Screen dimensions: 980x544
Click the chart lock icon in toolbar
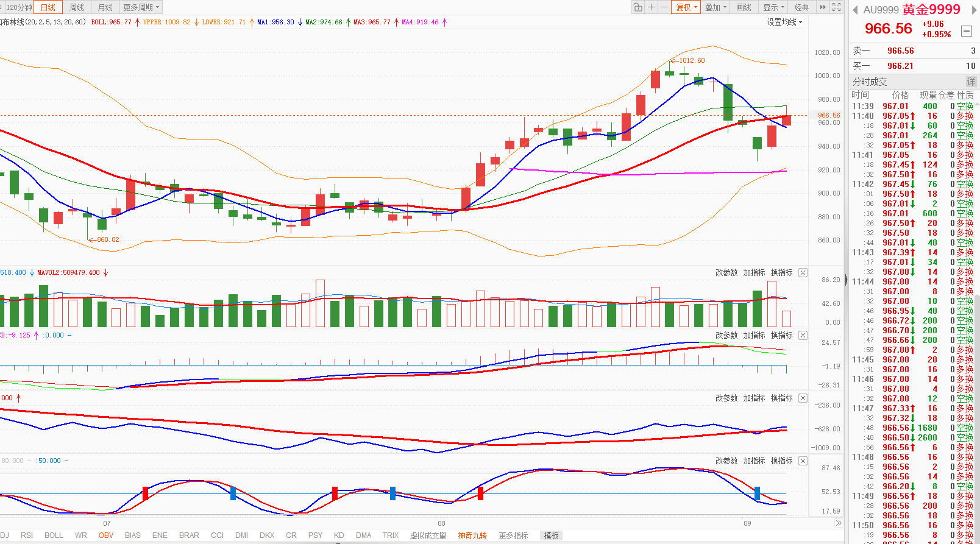coord(637,7)
